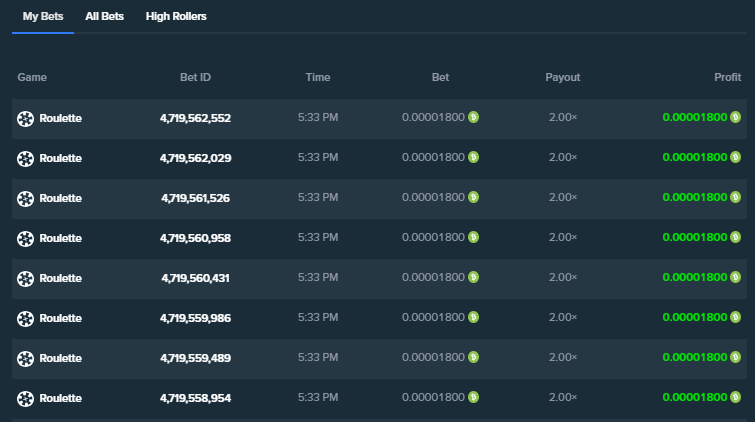Click Roulette game name in row 4,719,561,526
755x422 pixels.
point(61,198)
